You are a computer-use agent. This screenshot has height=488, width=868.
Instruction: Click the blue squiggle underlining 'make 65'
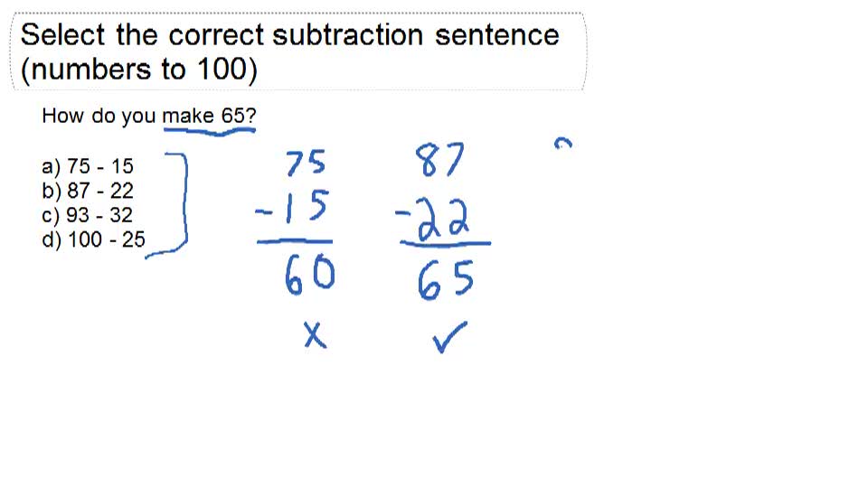tap(210, 132)
